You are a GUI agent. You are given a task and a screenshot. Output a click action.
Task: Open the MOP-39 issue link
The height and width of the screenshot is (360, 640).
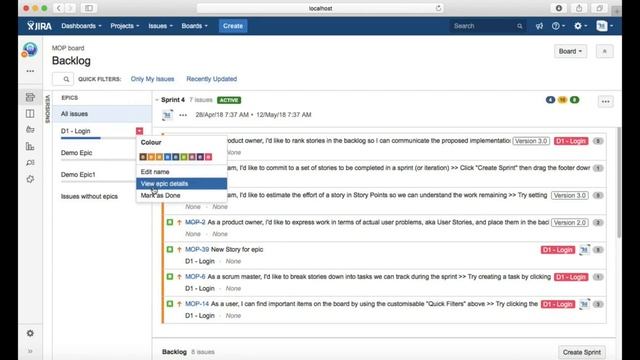(197, 249)
